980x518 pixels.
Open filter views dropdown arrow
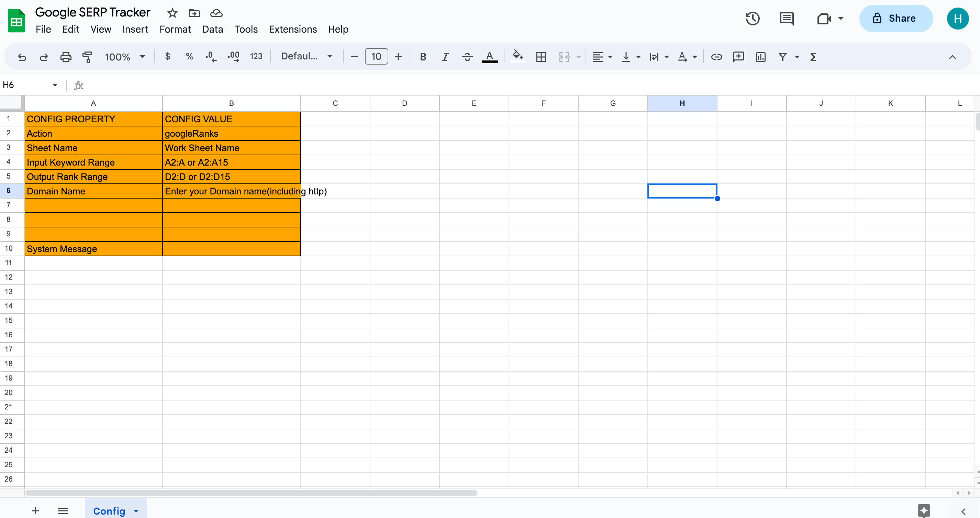click(797, 57)
